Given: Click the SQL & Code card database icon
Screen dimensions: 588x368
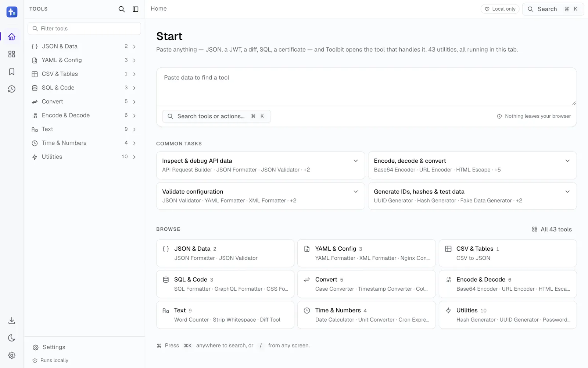Looking at the screenshot, I should (166, 280).
